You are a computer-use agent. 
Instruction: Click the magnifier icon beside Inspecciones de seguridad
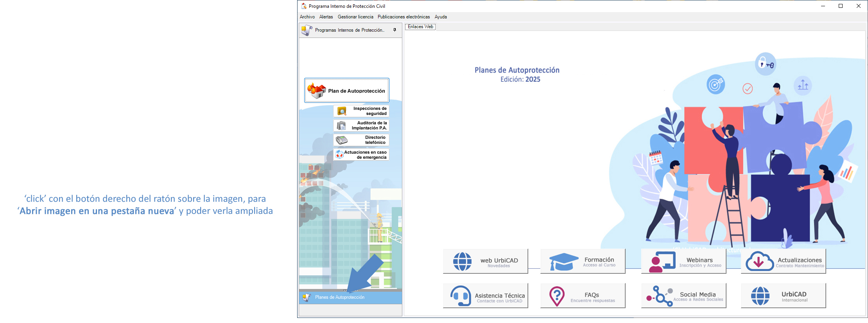342,111
